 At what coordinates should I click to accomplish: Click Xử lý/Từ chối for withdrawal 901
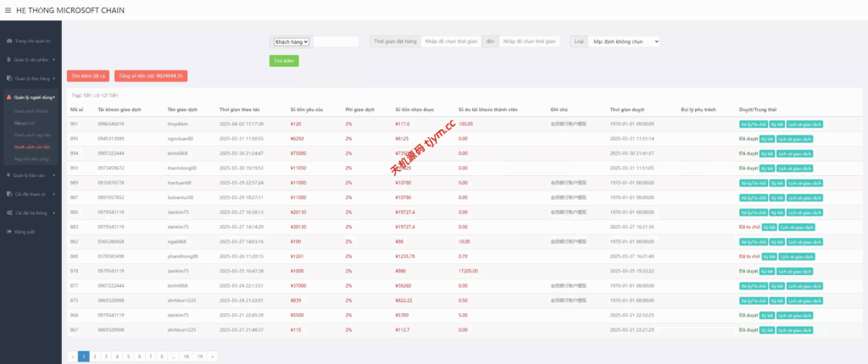click(x=753, y=124)
